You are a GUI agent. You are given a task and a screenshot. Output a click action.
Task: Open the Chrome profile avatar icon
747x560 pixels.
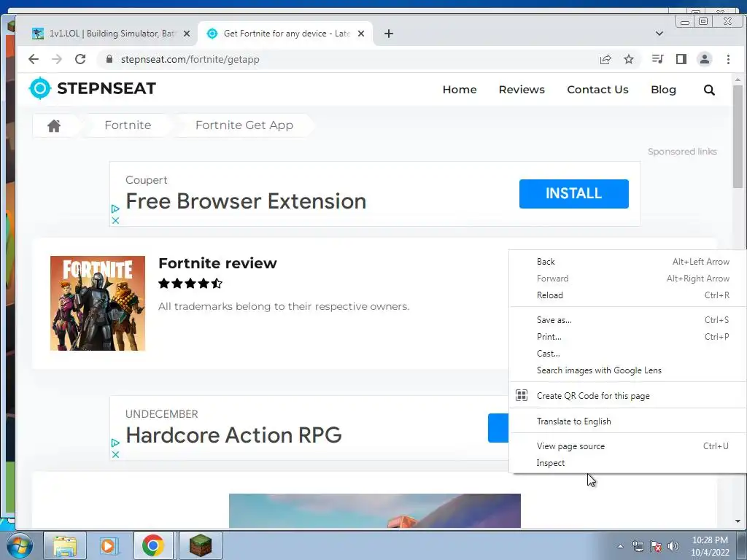click(705, 59)
